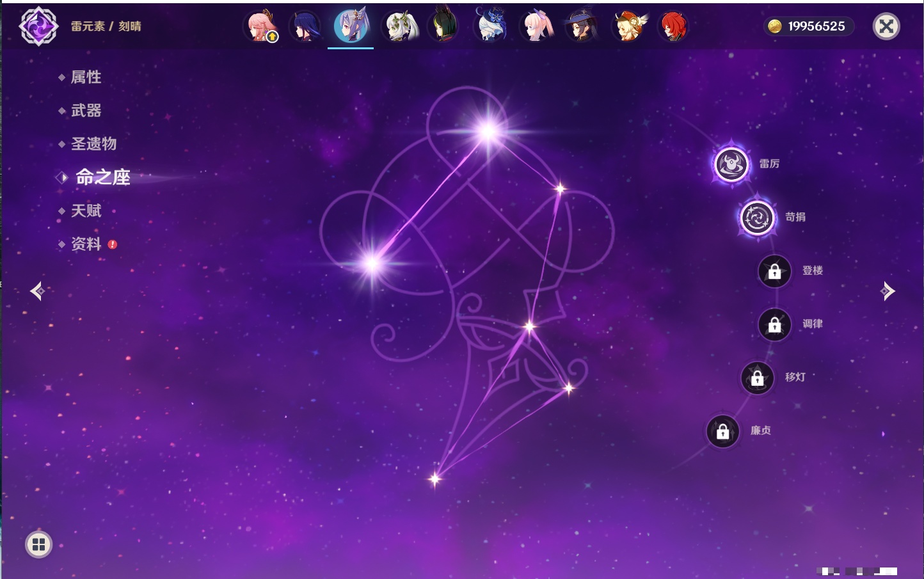Viewport: 924px width, 579px height.
Task: Click the large glowing star at constellation top
Action: (x=489, y=132)
